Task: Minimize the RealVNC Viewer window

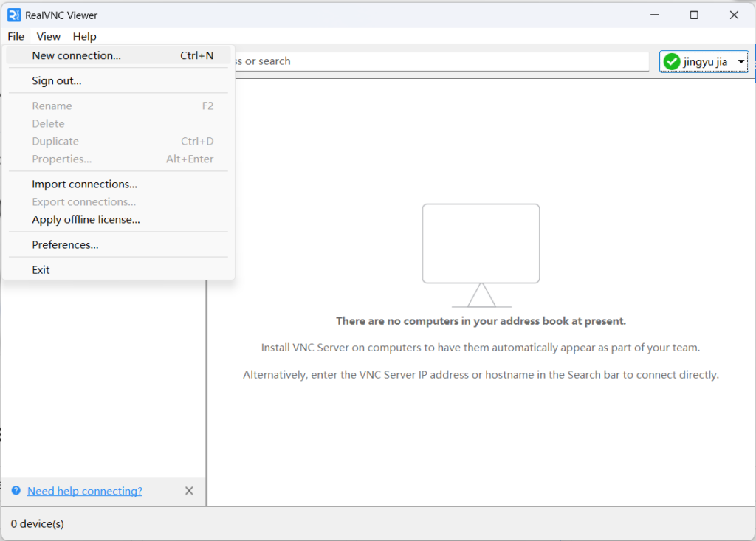Action: click(654, 15)
